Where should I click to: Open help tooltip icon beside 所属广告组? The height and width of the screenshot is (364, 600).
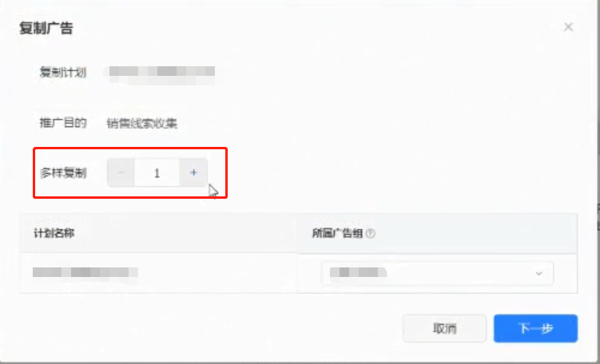370,234
